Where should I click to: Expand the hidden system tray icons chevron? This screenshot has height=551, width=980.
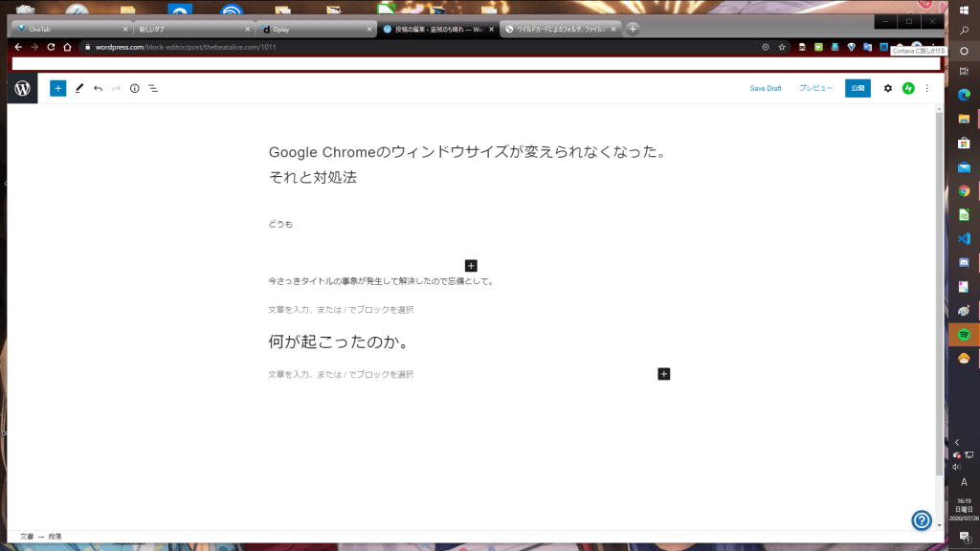[x=957, y=442]
